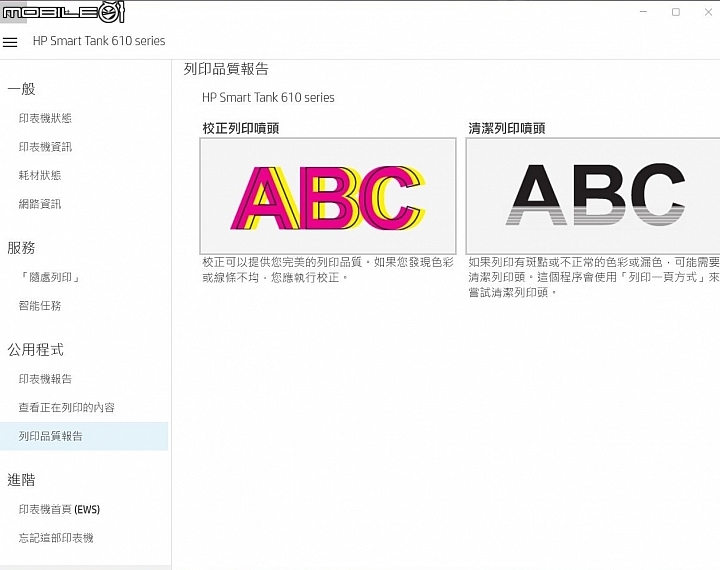Open 印表機狀態 in the sidebar
Image resolution: width=720 pixels, height=570 pixels.
pos(45,118)
